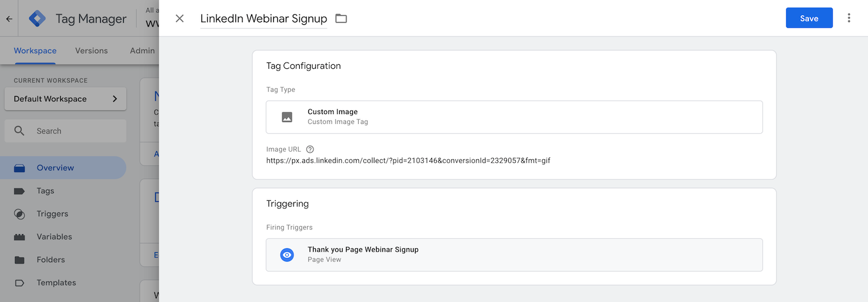Open the three-dot more actions menu
Image resolution: width=868 pixels, height=302 pixels.
tap(849, 18)
